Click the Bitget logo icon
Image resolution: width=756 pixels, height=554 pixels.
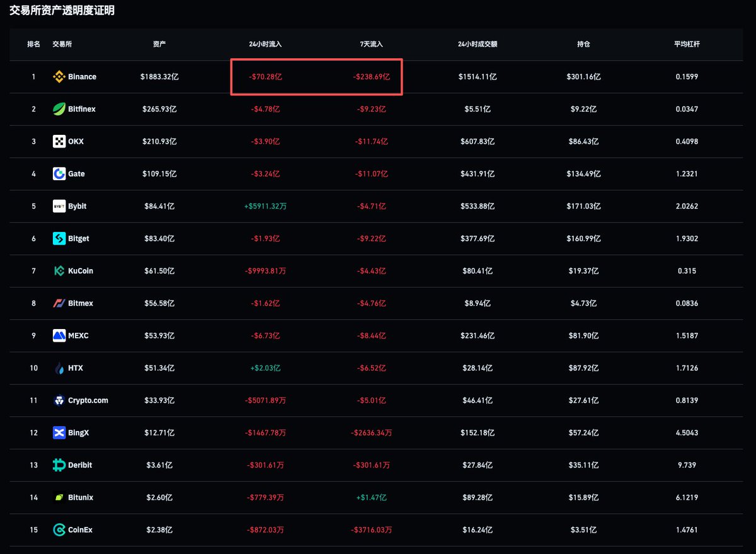point(59,238)
